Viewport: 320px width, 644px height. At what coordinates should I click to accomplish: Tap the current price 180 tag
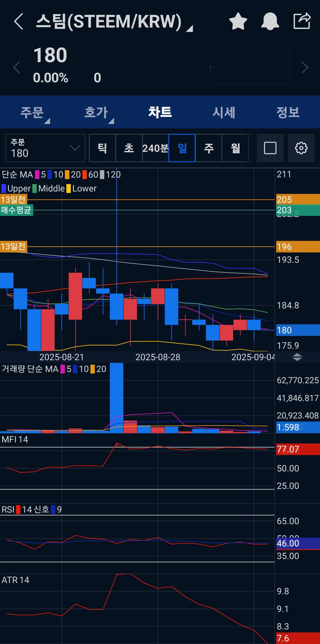click(x=298, y=330)
